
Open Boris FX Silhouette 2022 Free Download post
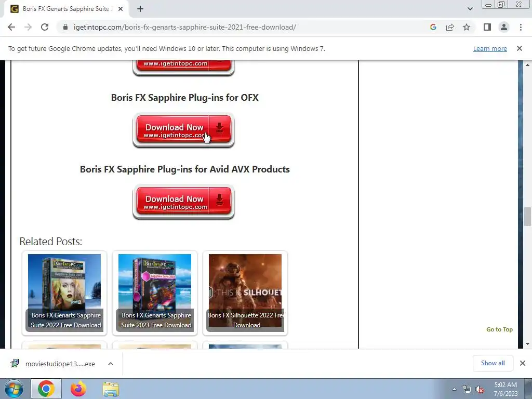[245, 293]
